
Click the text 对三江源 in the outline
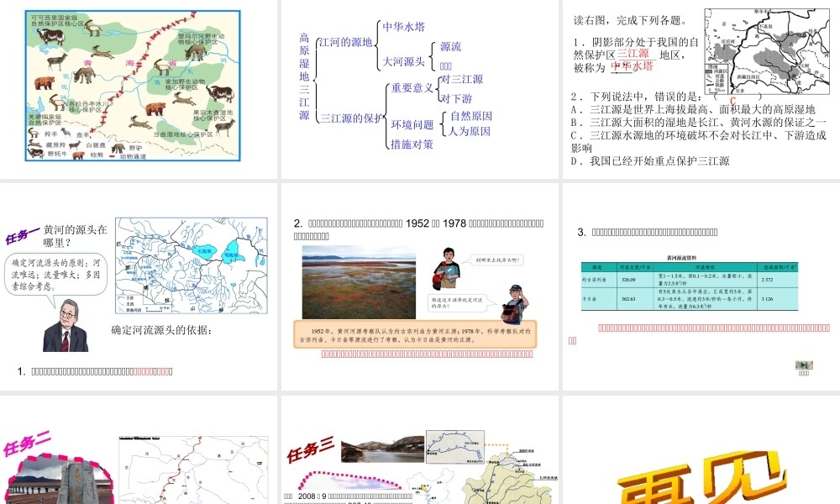coord(462,79)
